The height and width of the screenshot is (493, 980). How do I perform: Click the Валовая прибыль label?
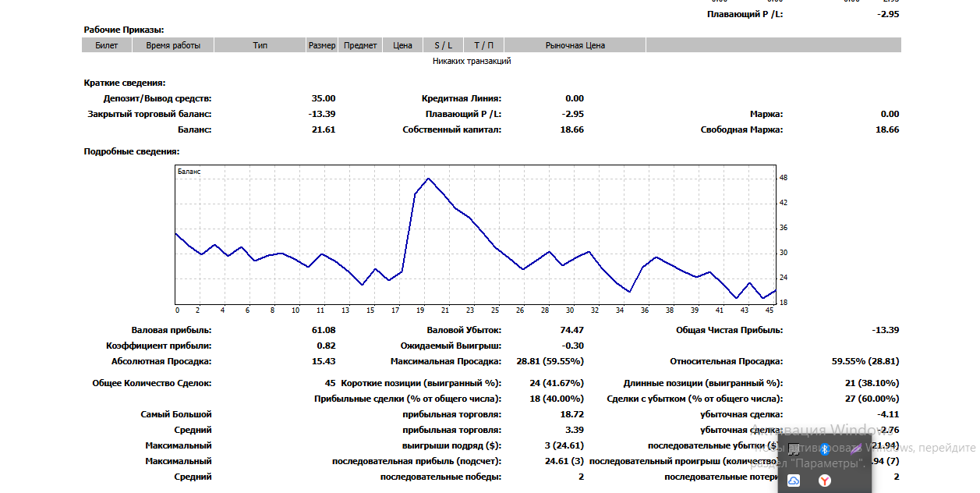(x=172, y=330)
